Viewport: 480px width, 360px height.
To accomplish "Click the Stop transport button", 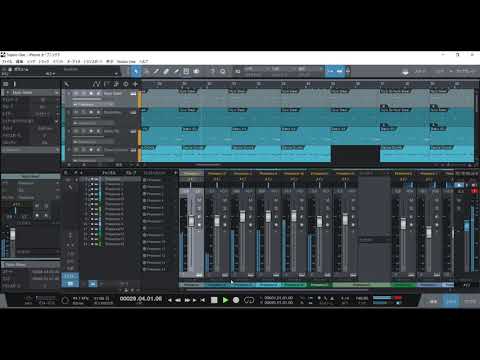I will 214,300.
